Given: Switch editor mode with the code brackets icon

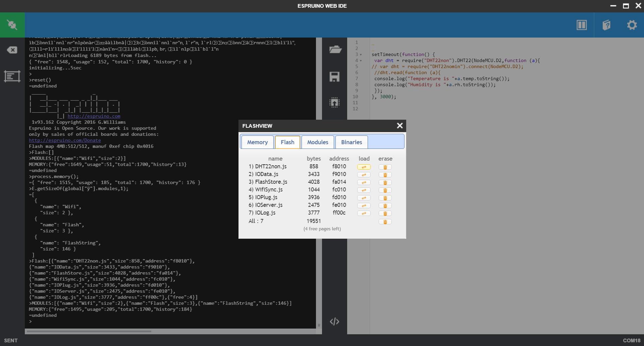Looking at the screenshot, I should click(x=334, y=322).
